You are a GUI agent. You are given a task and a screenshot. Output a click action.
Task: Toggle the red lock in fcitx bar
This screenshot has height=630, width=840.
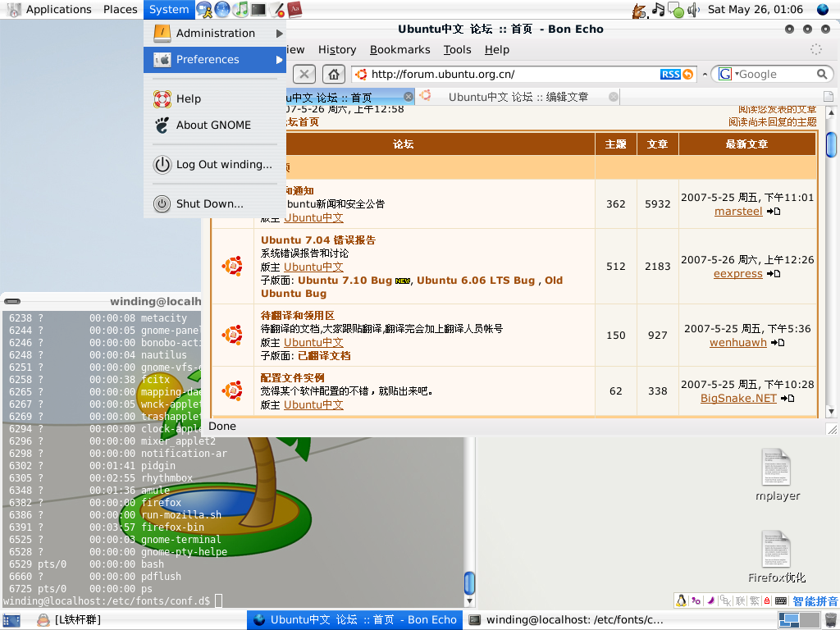pos(767,600)
